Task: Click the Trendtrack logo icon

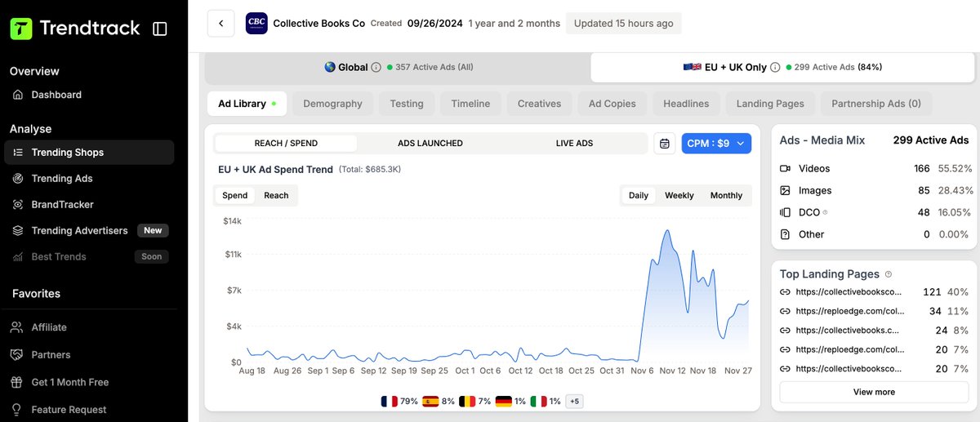Action: point(20,29)
